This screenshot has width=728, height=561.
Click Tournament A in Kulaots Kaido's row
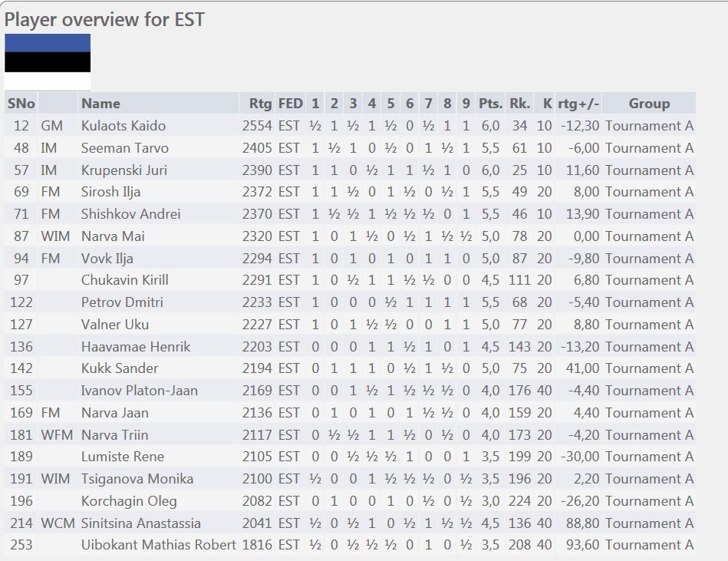[649, 126]
